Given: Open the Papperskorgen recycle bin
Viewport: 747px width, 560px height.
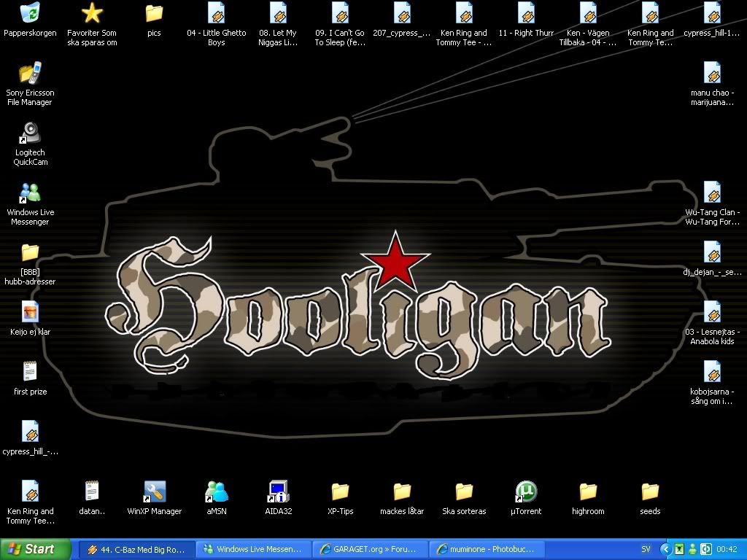Looking at the screenshot, I should click(x=30, y=13).
